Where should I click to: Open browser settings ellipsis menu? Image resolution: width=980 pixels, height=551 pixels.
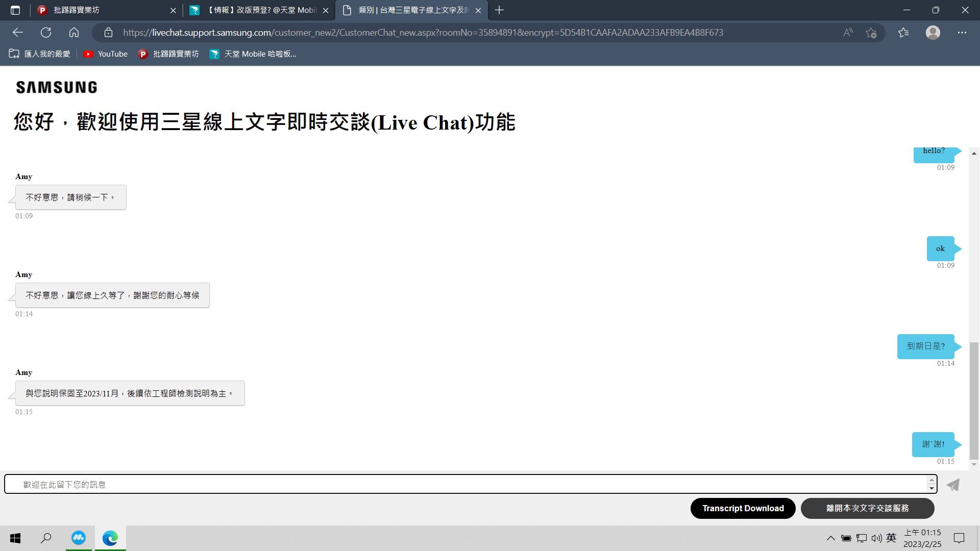point(962,33)
